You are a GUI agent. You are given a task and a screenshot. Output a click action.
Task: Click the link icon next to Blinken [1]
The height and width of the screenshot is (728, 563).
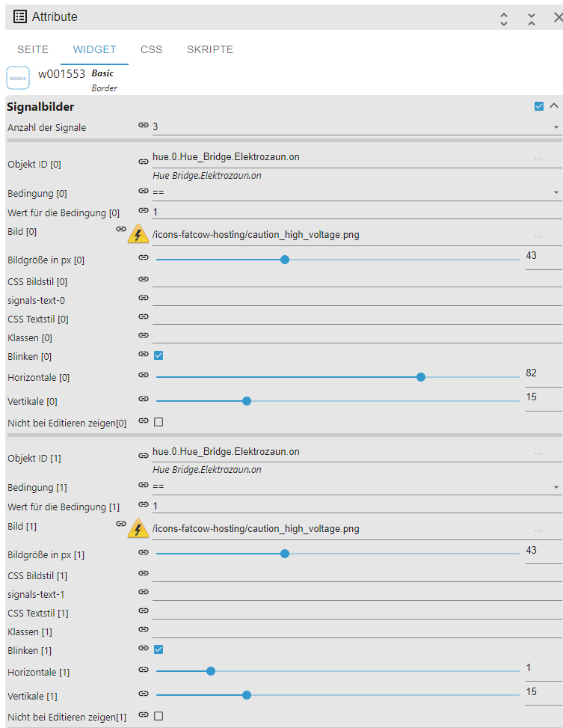(144, 649)
